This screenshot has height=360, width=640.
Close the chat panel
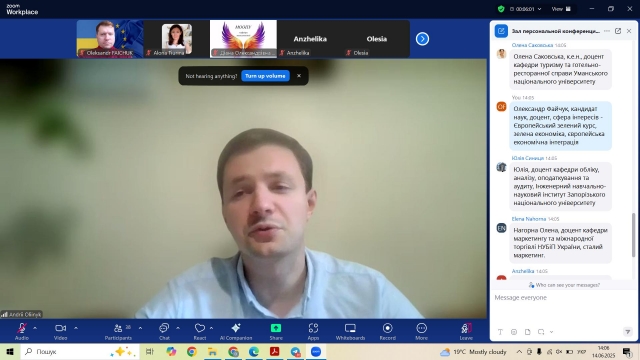tap(629, 31)
